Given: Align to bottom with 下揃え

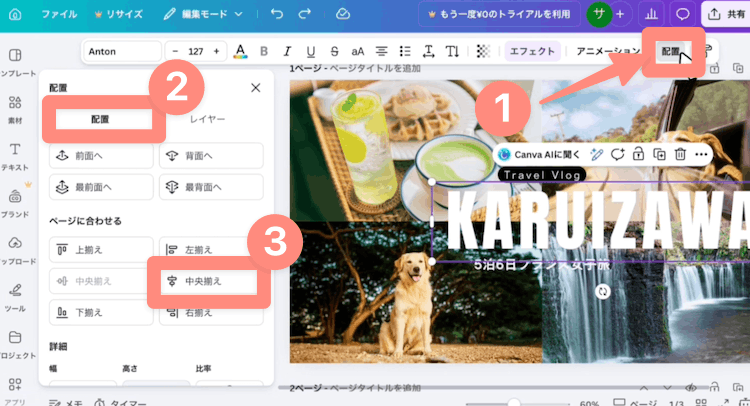Looking at the screenshot, I should click(x=101, y=312).
